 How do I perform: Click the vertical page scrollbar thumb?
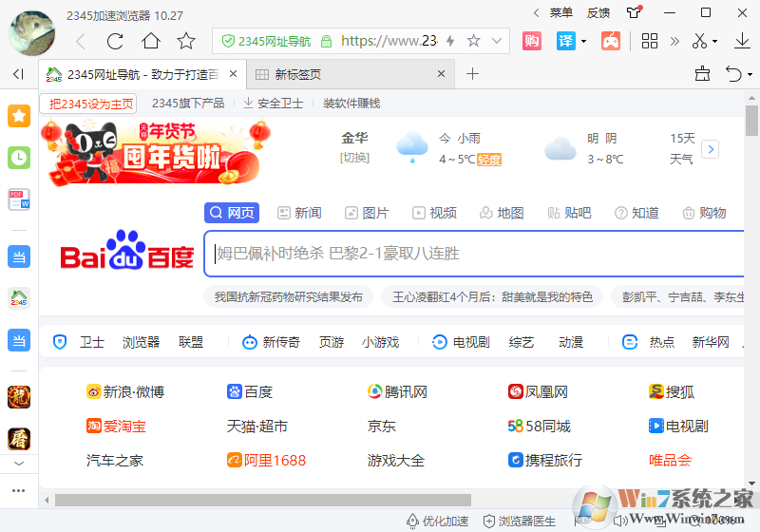click(751, 121)
